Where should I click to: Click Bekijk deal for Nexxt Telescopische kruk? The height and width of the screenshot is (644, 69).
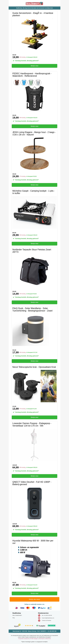coord(34,417)
